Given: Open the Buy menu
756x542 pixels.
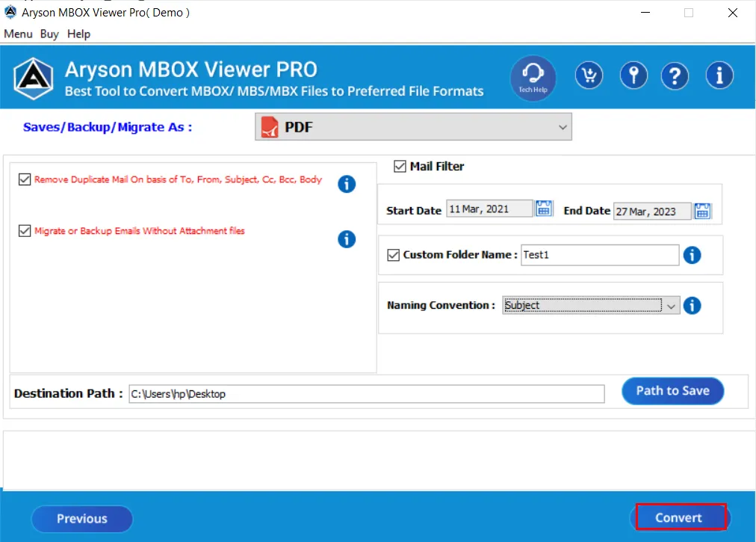Looking at the screenshot, I should pyautogui.click(x=49, y=34).
